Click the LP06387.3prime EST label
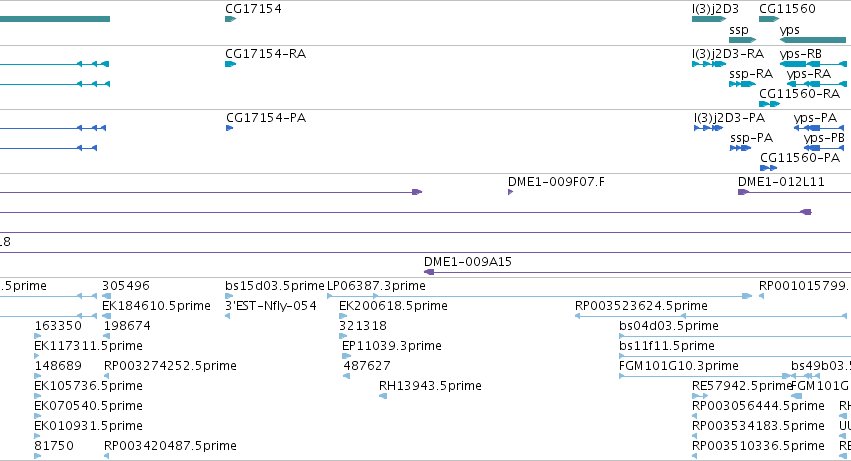Image resolution: width=851 pixels, height=461 pixels. [376, 286]
